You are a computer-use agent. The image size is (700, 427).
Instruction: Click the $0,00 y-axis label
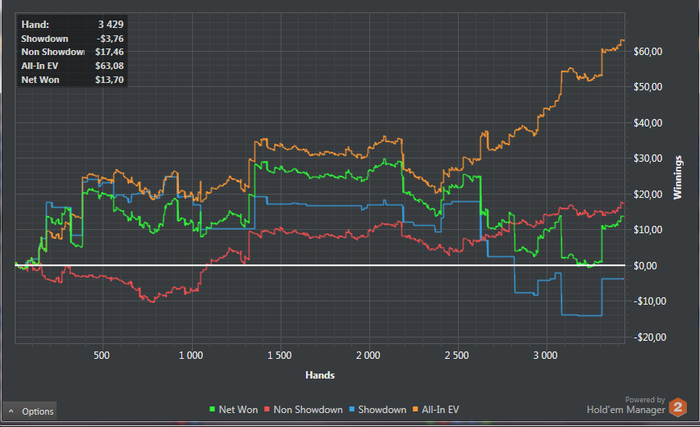pos(645,266)
